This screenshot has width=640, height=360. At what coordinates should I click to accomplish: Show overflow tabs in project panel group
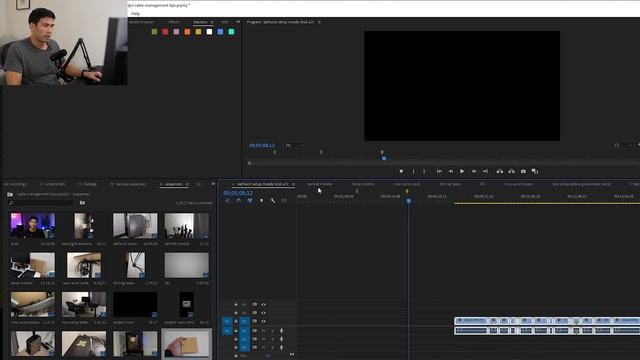213,184
